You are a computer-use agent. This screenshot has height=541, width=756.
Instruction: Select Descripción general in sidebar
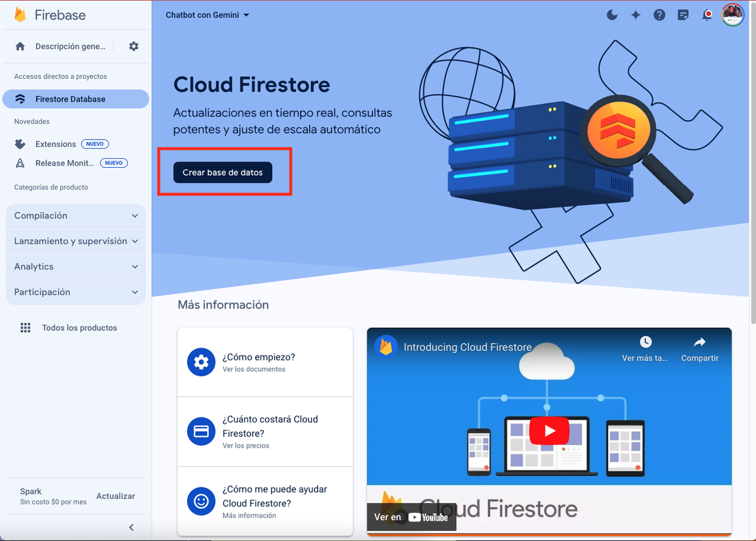71,46
